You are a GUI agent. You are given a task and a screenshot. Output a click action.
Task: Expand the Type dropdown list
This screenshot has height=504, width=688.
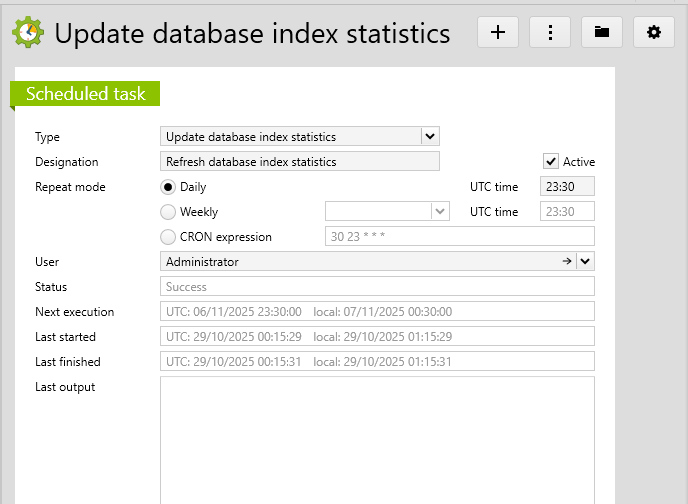coord(430,136)
